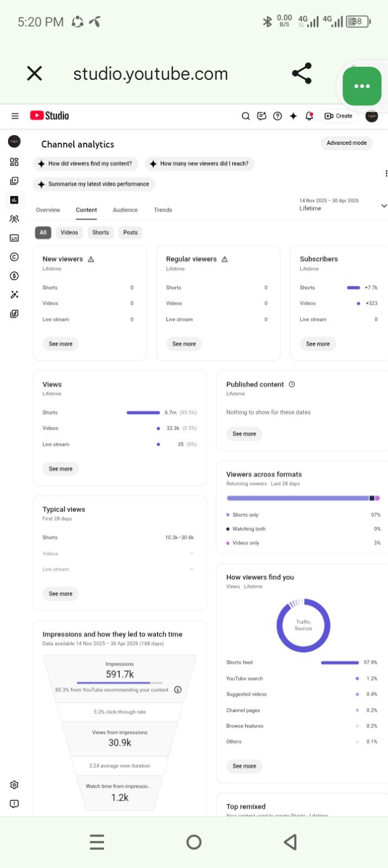This screenshot has width=388, height=868.
Task: Open the Subtitles sidebar icon
Action: [x=14, y=238]
